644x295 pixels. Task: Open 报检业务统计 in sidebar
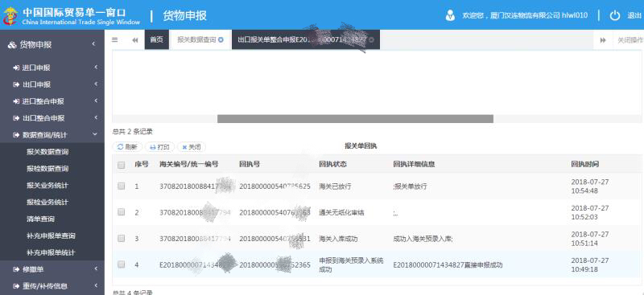click(47, 203)
